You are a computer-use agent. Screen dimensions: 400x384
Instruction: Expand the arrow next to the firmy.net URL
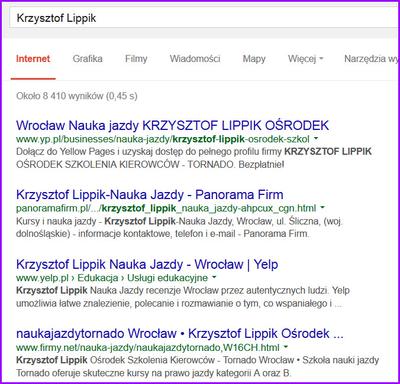(x=286, y=347)
